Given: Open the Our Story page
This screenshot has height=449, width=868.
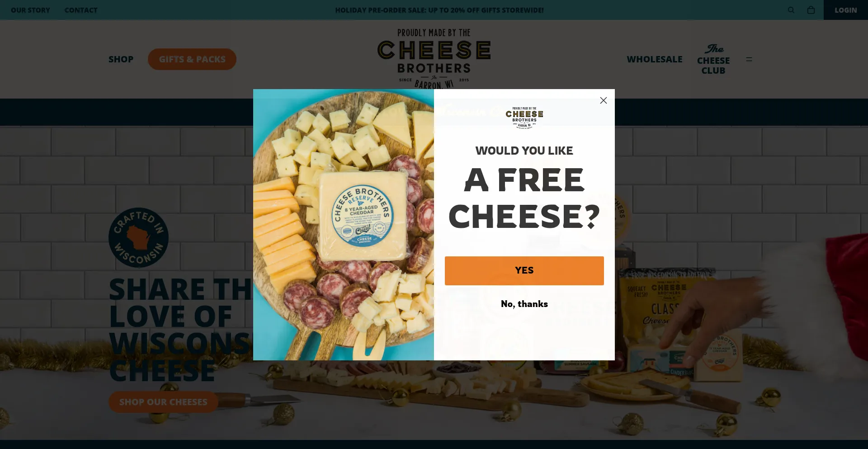Looking at the screenshot, I should click(x=30, y=10).
